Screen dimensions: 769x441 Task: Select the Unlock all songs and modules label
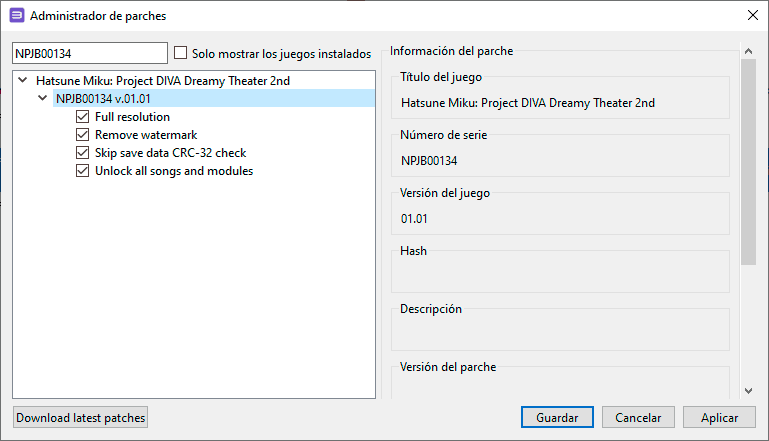[x=174, y=171]
